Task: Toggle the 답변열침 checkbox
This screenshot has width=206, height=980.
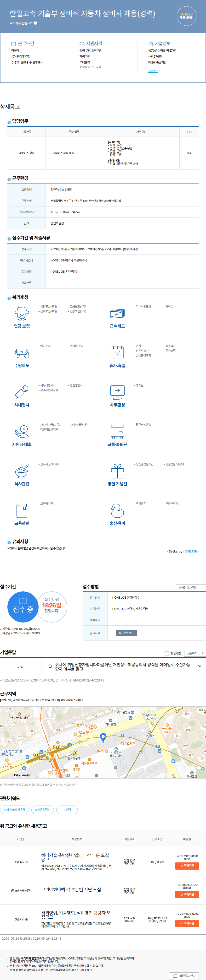Action: click(x=166, y=654)
